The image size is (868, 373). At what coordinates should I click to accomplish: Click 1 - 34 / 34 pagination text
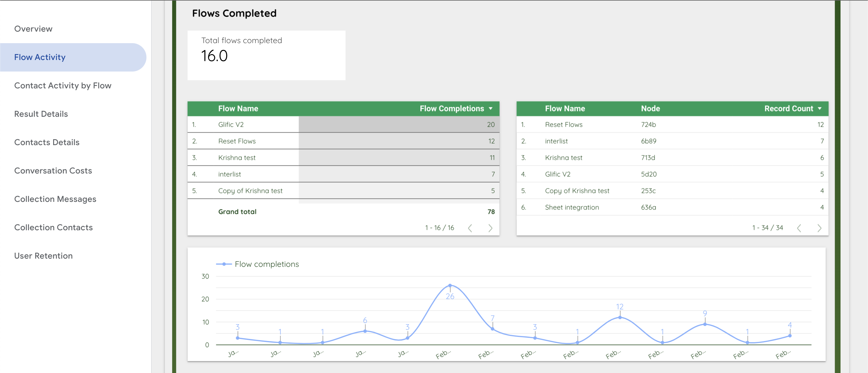(x=767, y=228)
